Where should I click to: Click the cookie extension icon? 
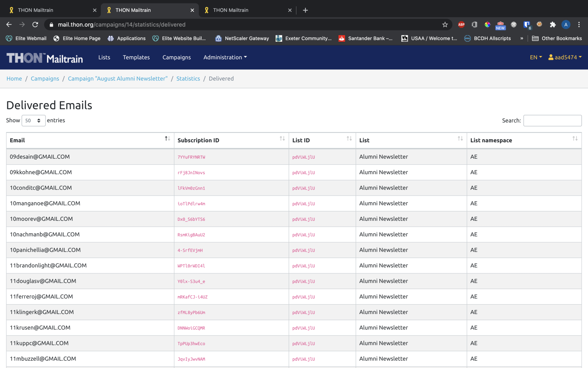point(539,24)
